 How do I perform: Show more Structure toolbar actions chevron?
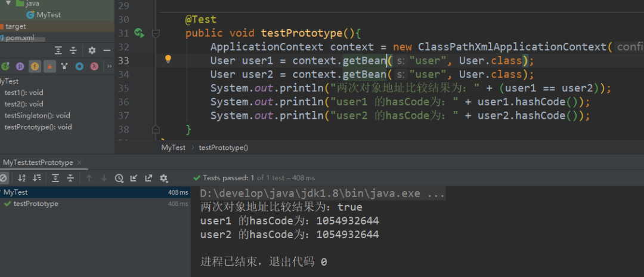click(x=109, y=66)
